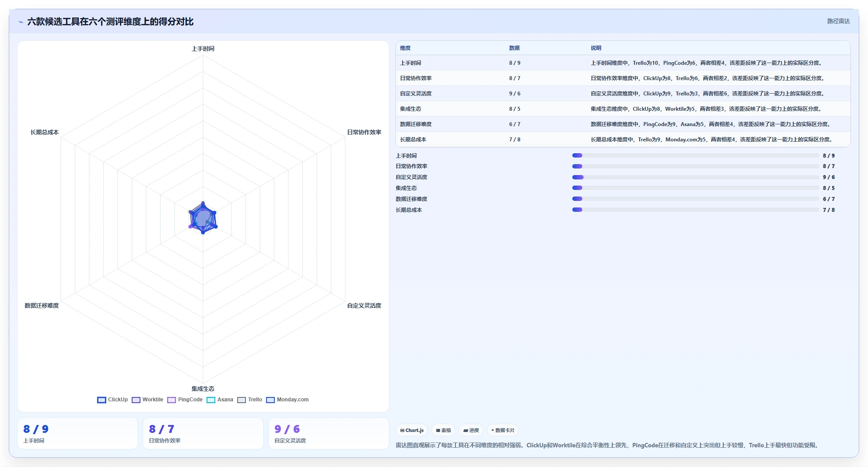
Task: Click the description mentioning Trello为10
Action: tap(707, 63)
